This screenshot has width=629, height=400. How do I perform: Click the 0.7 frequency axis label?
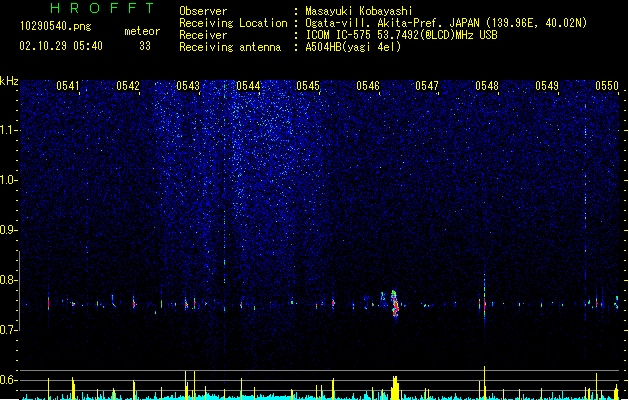pyautogui.click(x=9, y=330)
